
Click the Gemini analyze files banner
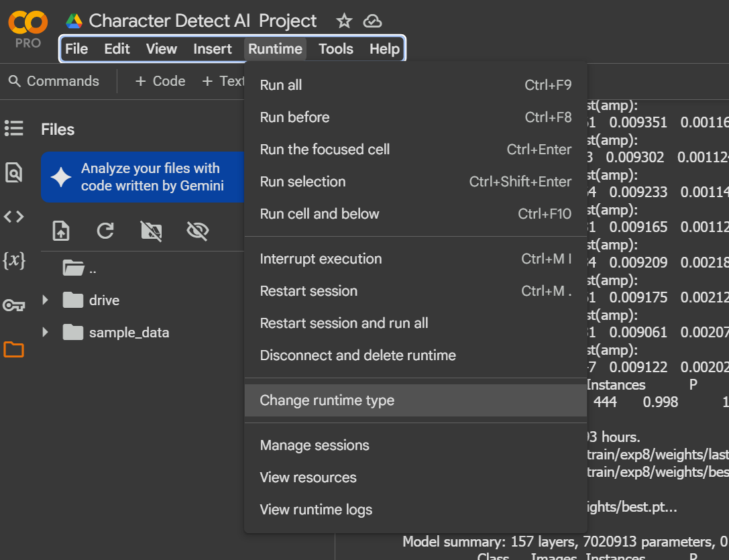pyautogui.click(x=143, y=177)
